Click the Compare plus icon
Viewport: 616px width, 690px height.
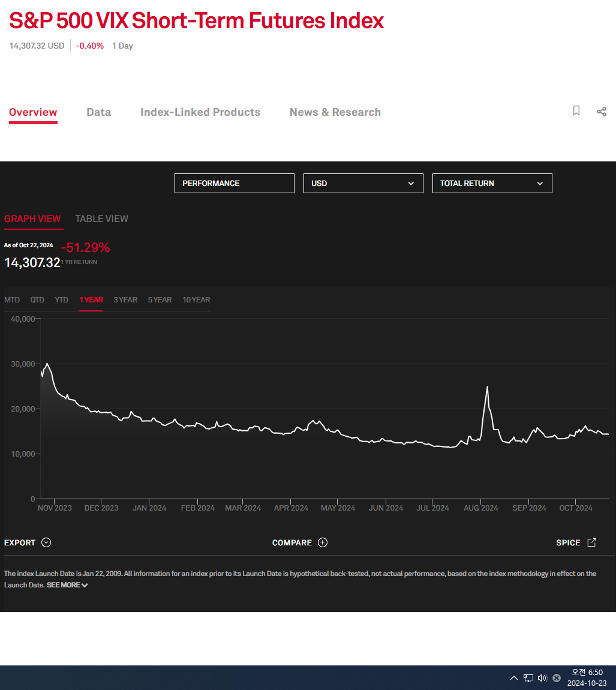323,542
